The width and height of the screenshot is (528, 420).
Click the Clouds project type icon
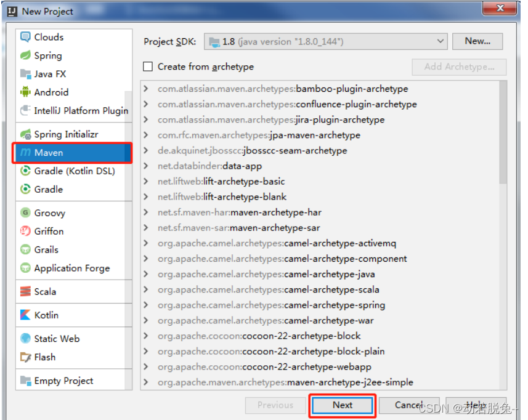click(x=26, y=37)
